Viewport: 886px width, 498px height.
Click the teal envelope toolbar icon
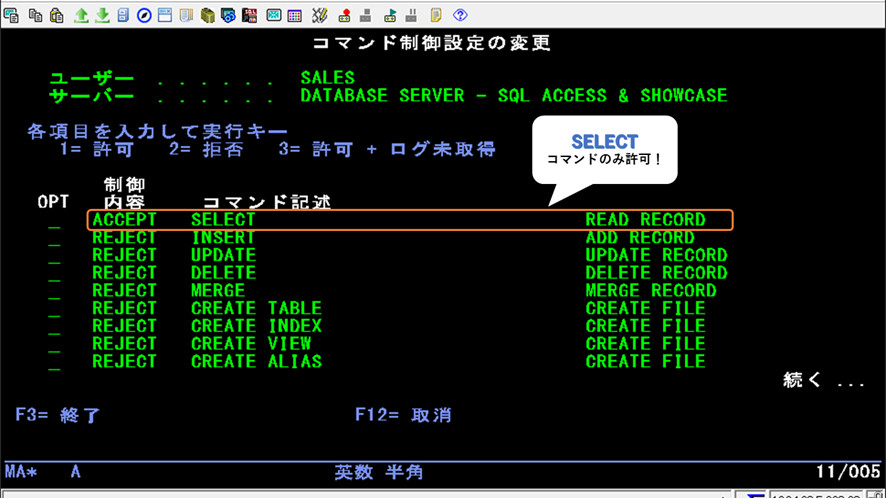tap(273, 15)
